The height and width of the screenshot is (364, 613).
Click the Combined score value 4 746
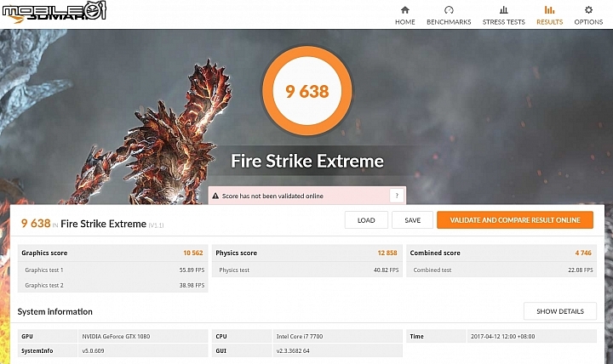pyautogui.click(x=583, y=253)
